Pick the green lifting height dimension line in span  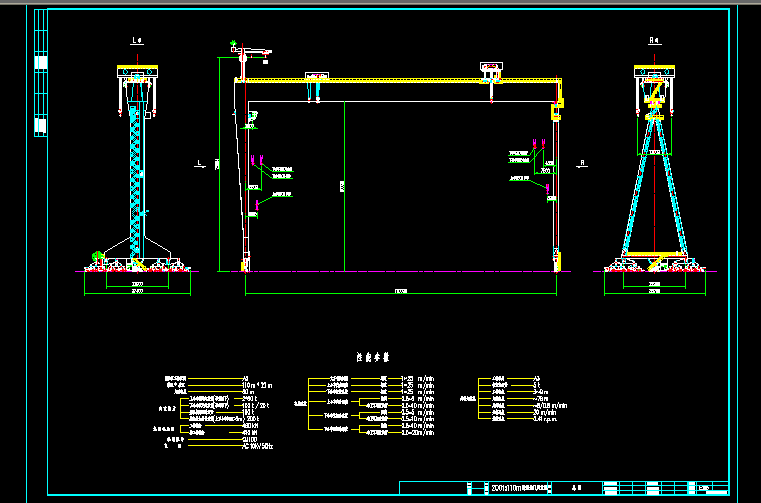pyautogui.click(x=344, y=186)
